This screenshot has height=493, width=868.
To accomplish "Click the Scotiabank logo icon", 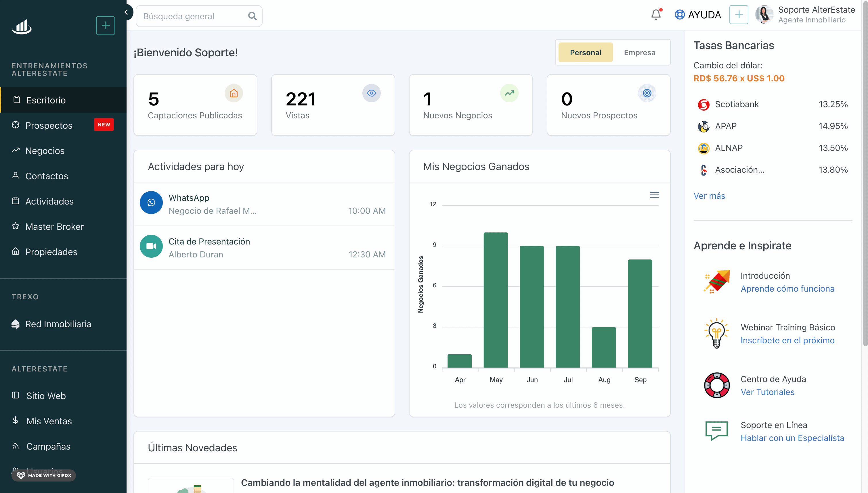I will (703, 105).
